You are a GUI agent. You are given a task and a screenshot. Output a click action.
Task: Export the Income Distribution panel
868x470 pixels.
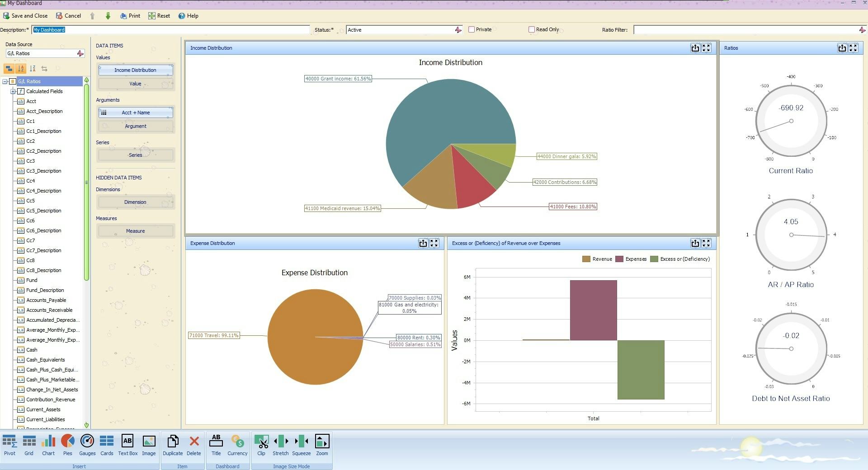695,48
